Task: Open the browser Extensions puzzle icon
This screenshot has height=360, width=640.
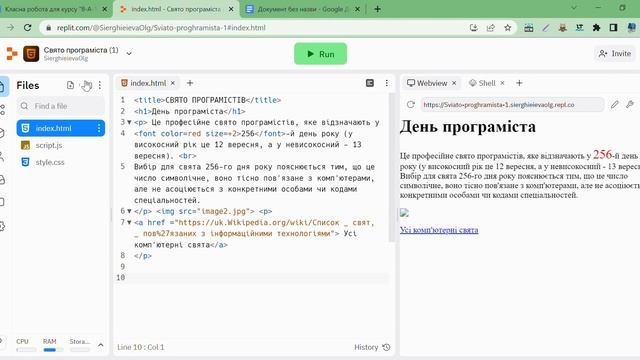Action: pyautogui.click(x=596, y=28)
